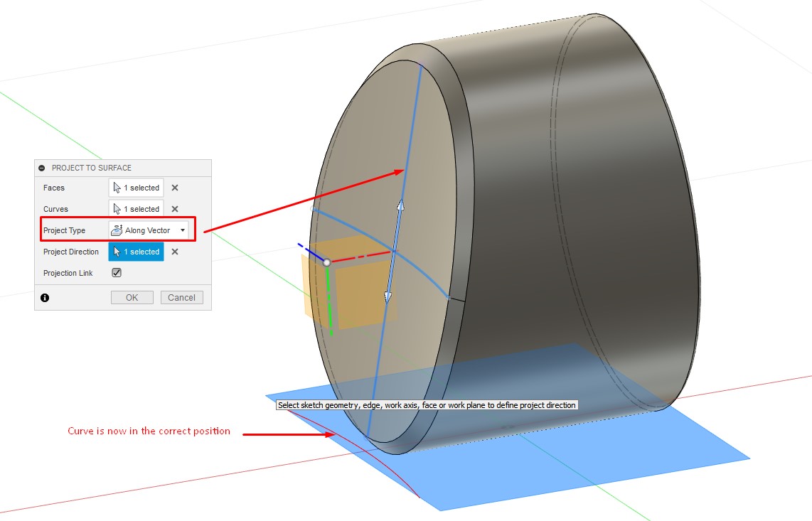
Task: Collapse the Project to Surface dialog
Action: click(41, 167)
